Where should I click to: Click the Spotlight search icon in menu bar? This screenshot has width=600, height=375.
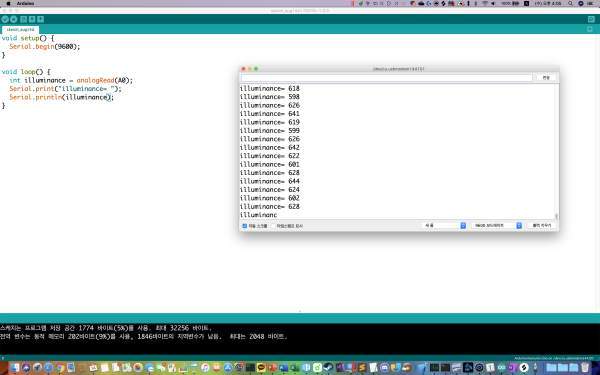coord(571,3)
